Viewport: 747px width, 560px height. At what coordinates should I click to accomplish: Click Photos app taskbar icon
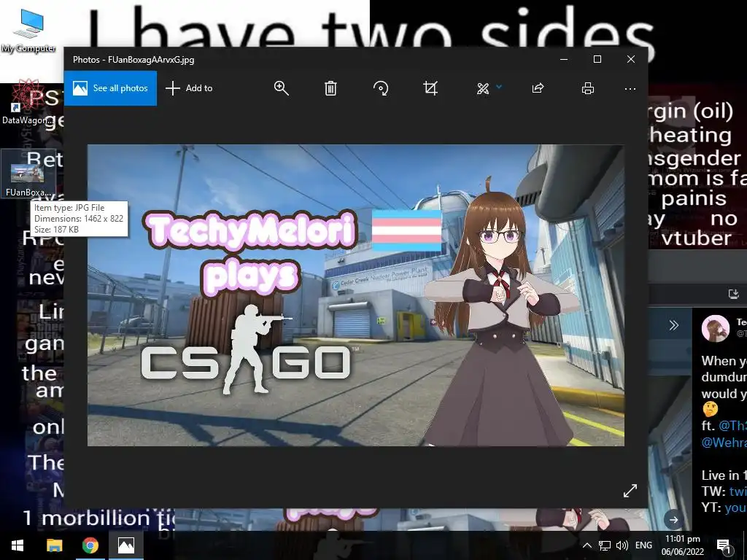point(126,545)
